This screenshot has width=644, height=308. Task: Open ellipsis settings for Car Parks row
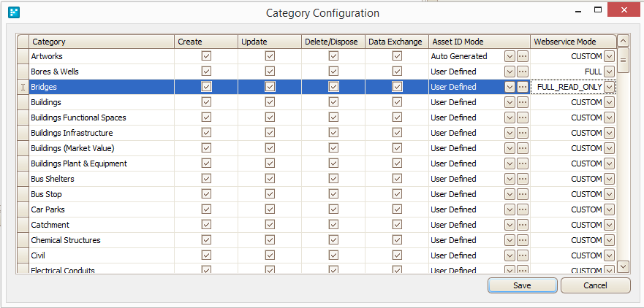(523, 209)
